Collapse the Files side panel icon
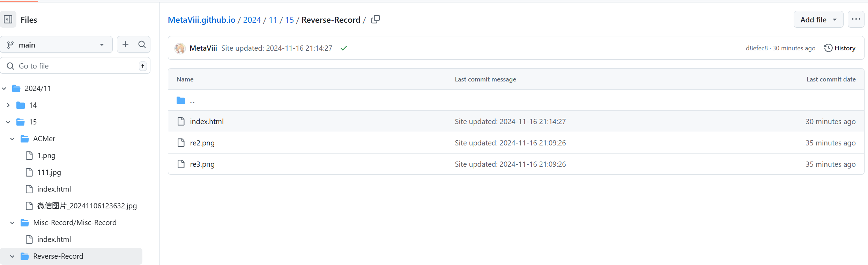Screen dimensions: 868x265 tap(8, 20)
